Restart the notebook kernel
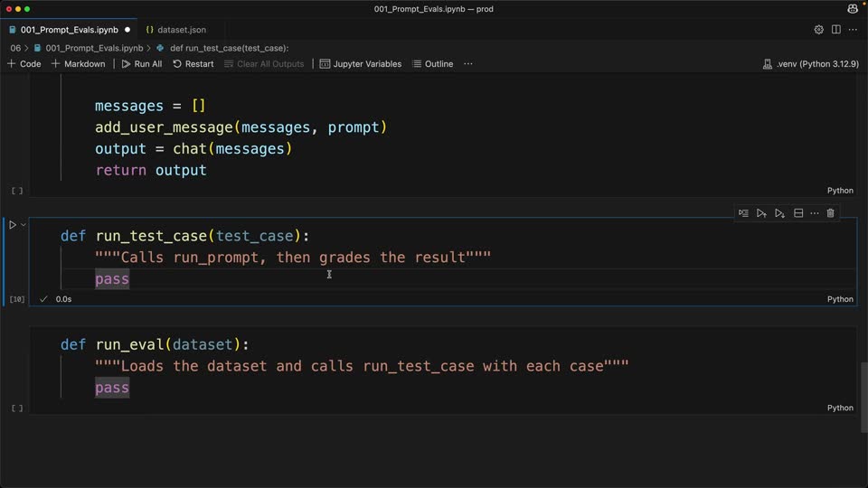The image size is (868, 488). pyautogui.click(x=193, y=64)
